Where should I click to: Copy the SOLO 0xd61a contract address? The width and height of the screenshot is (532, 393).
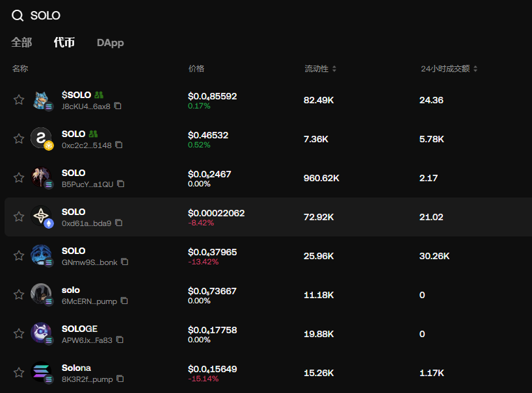point(119,223)
